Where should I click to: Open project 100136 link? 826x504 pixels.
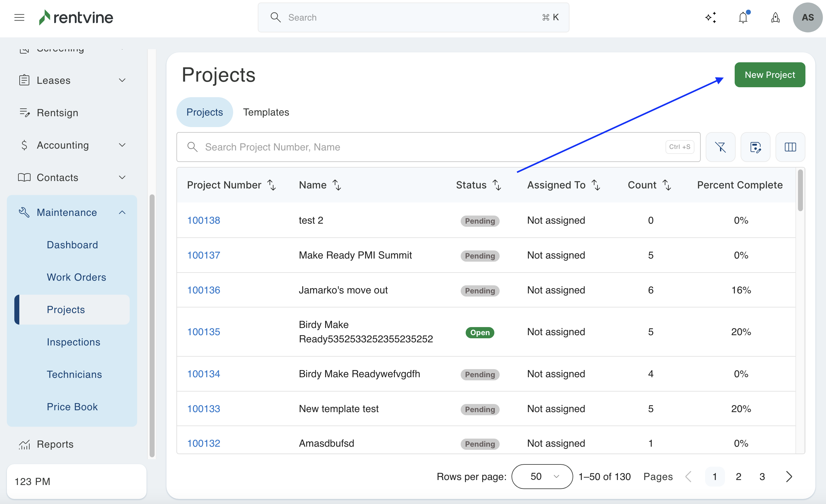click(204, 290)
